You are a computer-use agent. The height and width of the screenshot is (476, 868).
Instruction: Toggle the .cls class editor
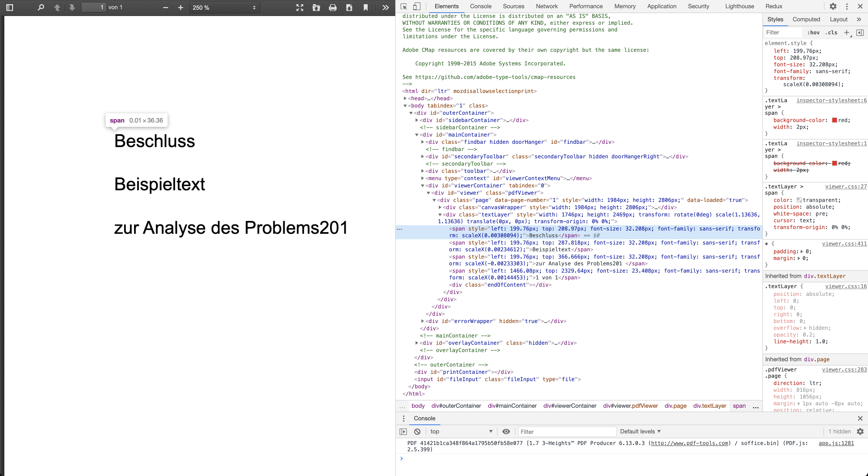[x=831, y=32]
